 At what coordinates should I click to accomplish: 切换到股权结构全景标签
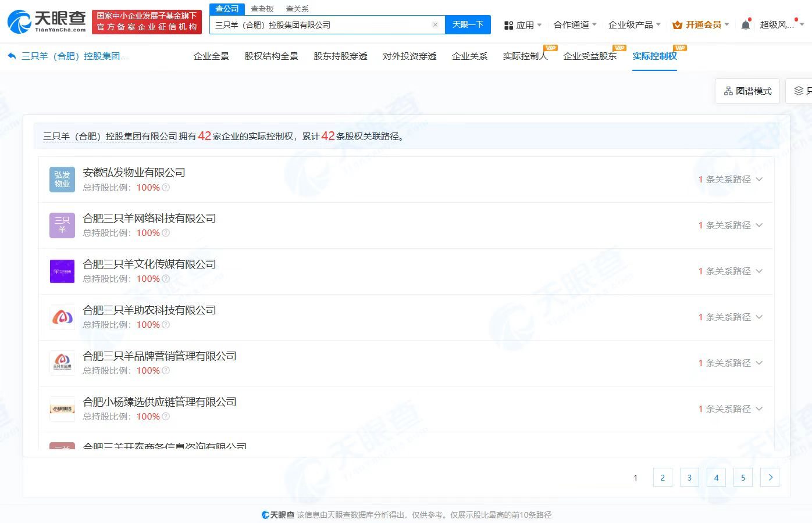270,56
